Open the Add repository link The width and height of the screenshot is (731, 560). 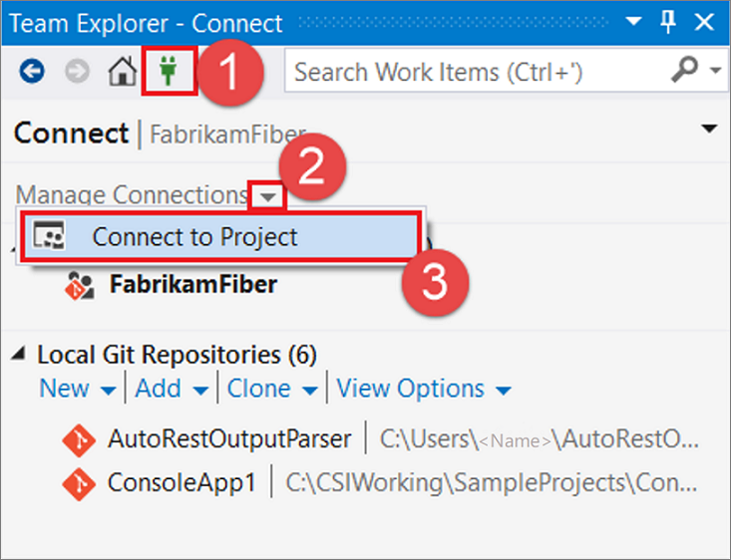tap(158, 388)
